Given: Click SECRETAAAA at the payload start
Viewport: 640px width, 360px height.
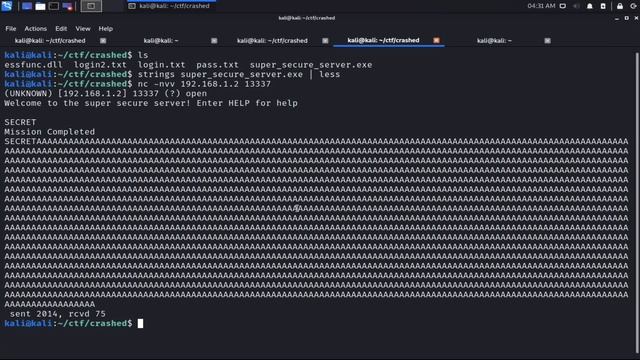Looking at the screenshot, I should pyautogui.click(x=31, y=141).
